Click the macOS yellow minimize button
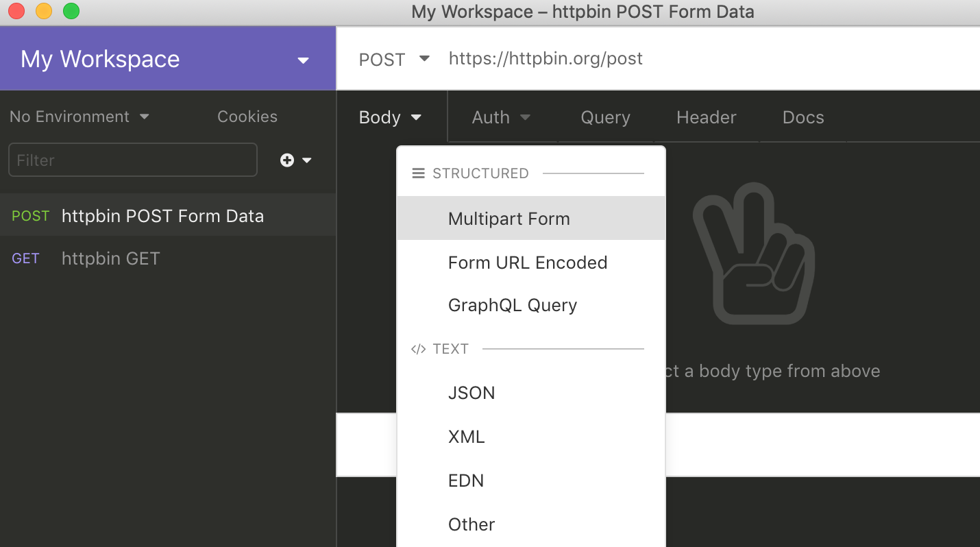Image resolution: width=980 pixels, height=547 pixels. [x=43, y=11]
